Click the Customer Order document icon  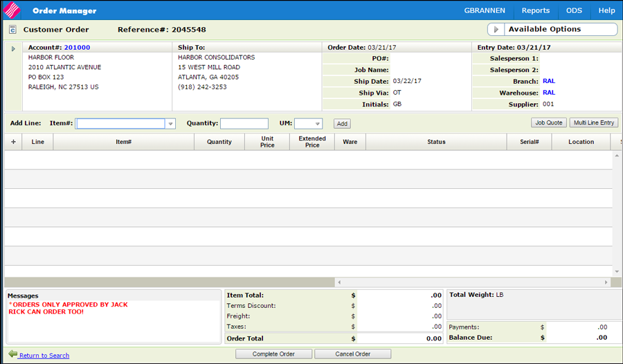[x=12, y=29]
